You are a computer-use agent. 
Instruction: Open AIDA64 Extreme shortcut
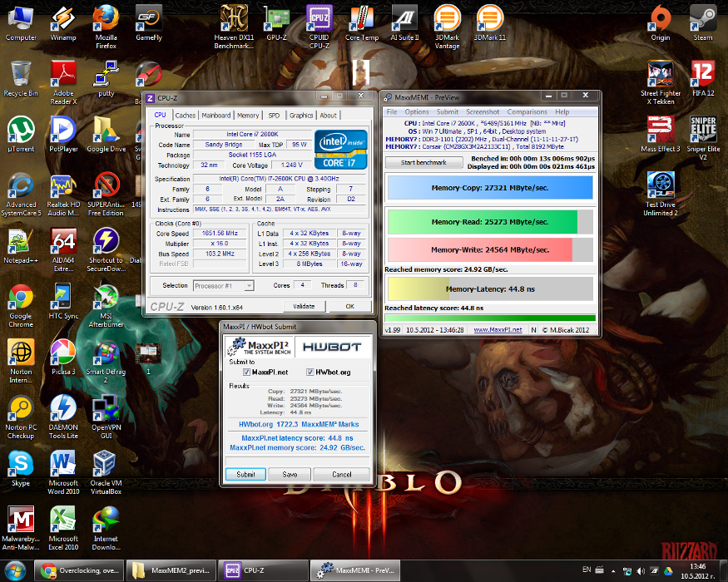coord(63,249)
